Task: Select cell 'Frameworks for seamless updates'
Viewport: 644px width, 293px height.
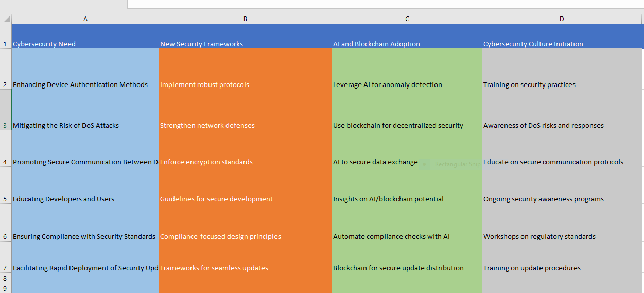Action: click(245, 257)
